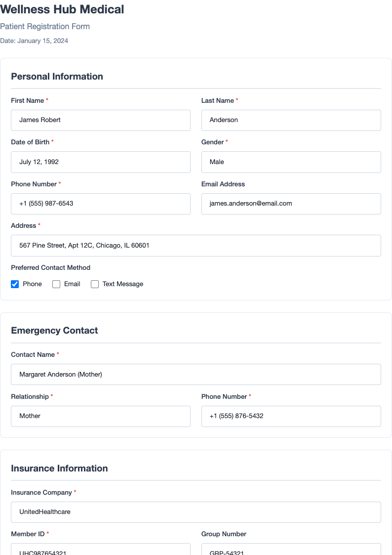Viewport: 392px width, 555px height.
Task: Click the Phone Number field in Personal Information
Action: 101,204
